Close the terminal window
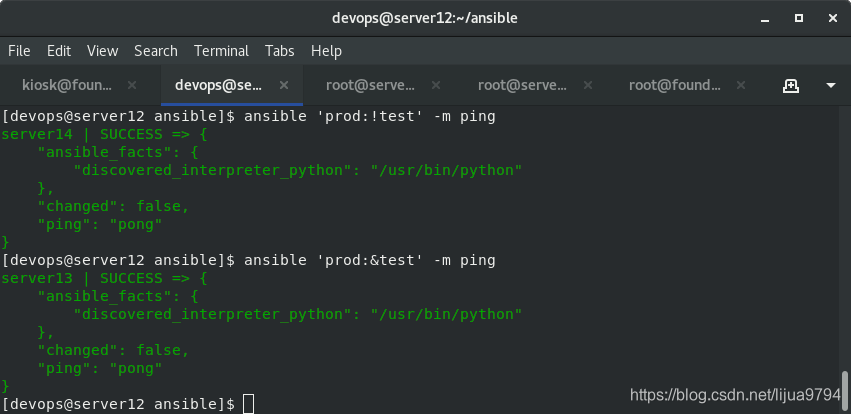This screenshot has width=851, height=414. click(833, 18)
